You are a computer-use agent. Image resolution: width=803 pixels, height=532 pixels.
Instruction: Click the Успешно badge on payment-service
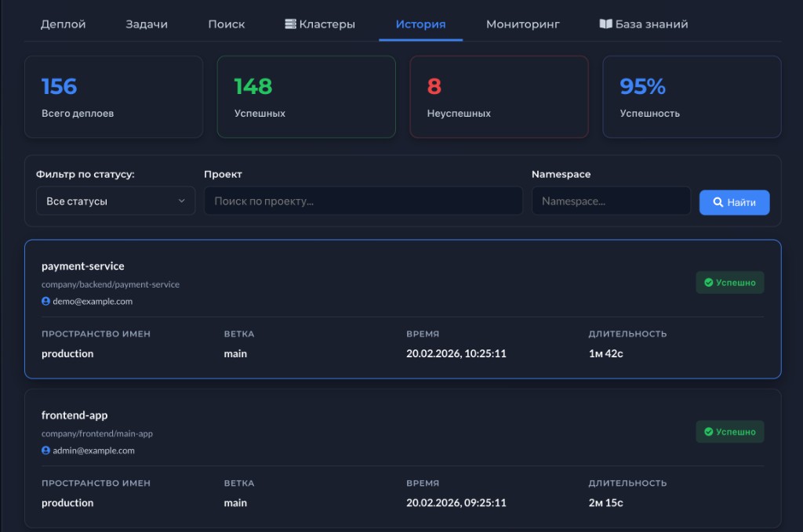tap(730, 283)
